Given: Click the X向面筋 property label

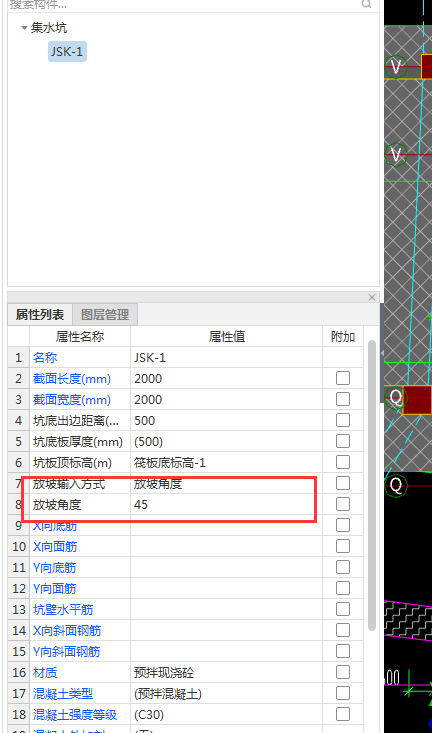Looking at the screenshot, I should click(55, 546).
